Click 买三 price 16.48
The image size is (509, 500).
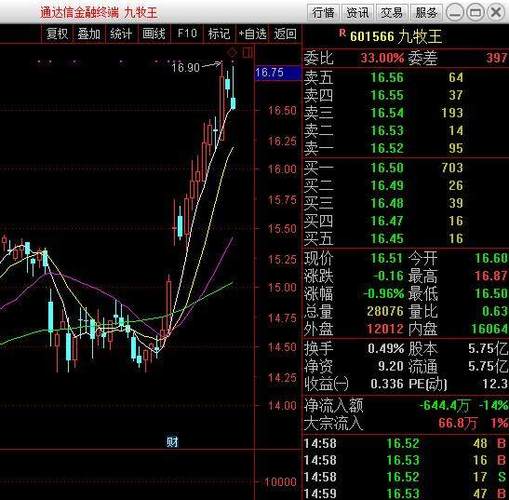387,203
